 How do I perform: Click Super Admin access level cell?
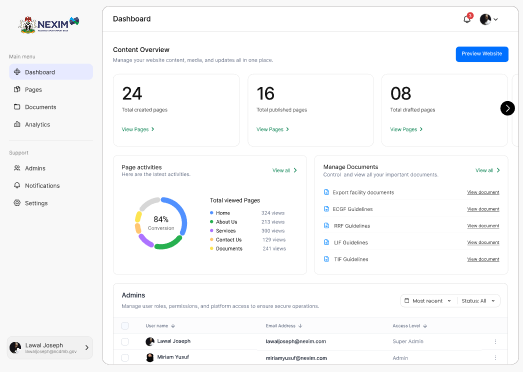point(408,341)
